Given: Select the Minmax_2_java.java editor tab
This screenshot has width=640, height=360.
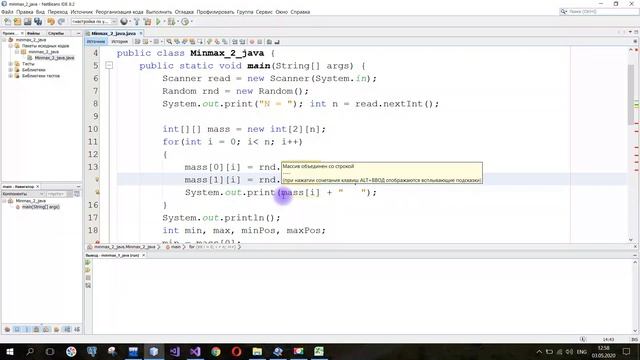Looking at the screenshot, I should coord(113,33).
